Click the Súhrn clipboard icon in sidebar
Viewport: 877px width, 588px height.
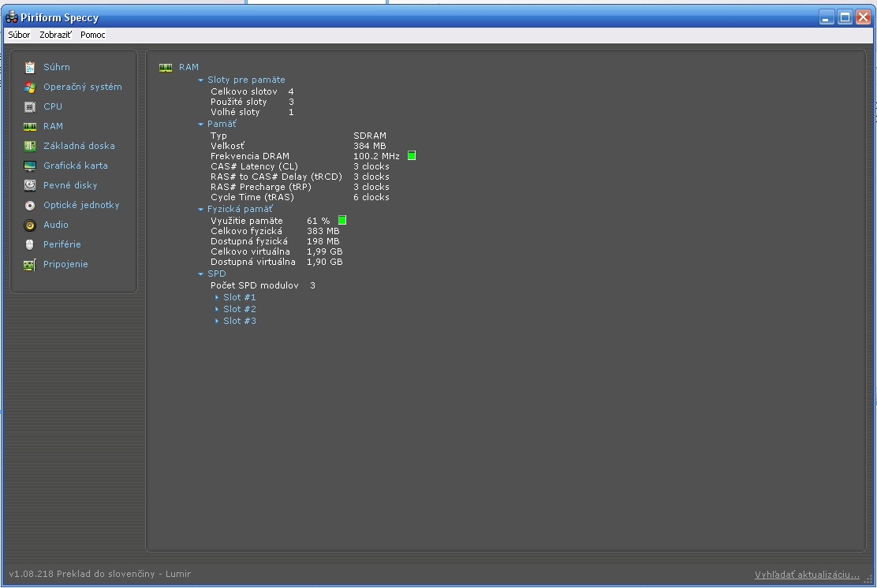click(30, 67)
